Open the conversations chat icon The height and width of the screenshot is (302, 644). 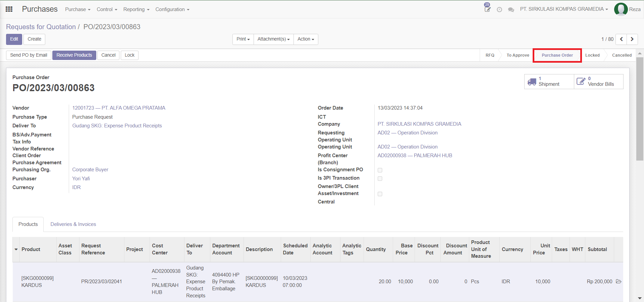pyautogui.click(x=511, y=10)
